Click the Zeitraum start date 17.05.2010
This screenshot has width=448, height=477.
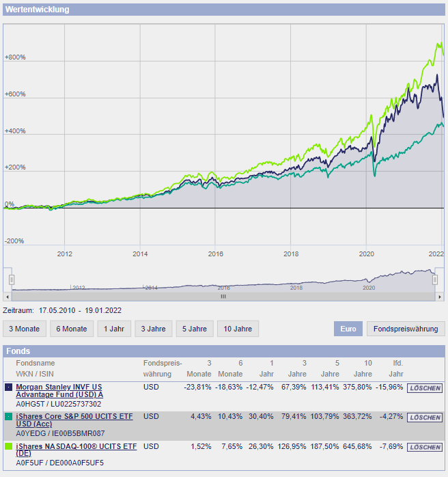[x=57, y=311]
